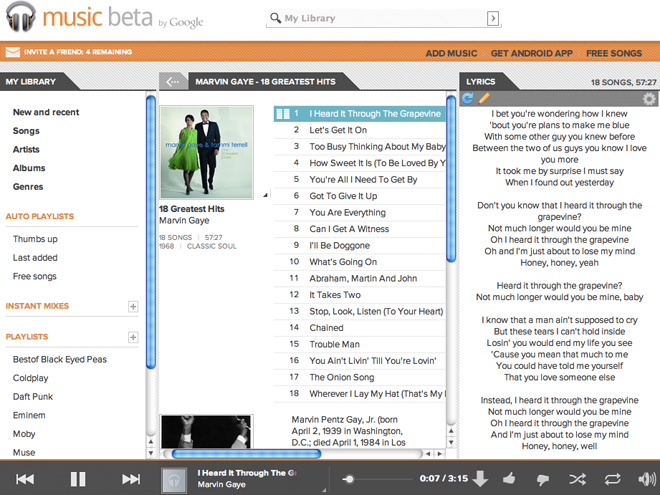
Task: Click the envelope invite icon
Action: [13, 52]
